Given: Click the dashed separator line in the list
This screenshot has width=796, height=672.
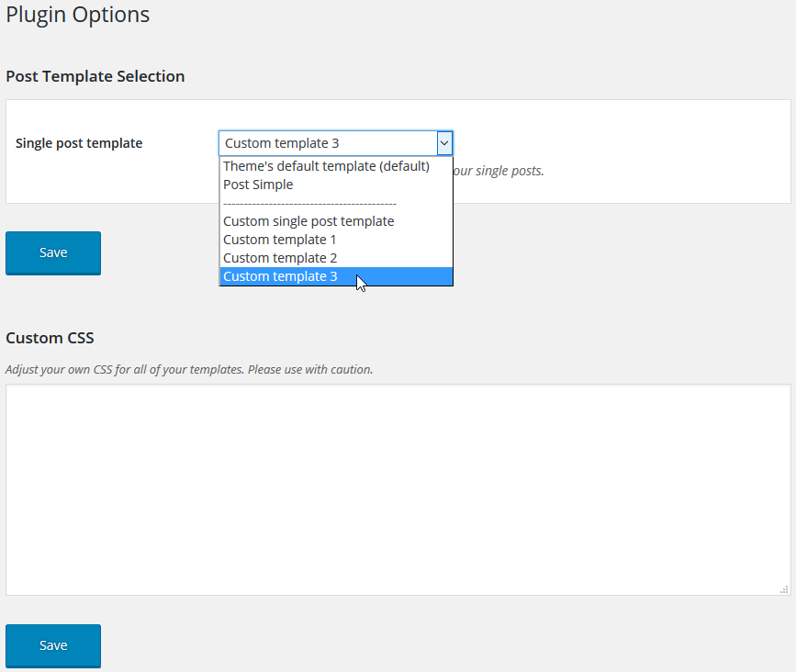Looking at the screenshot, I should coord(309,203).
